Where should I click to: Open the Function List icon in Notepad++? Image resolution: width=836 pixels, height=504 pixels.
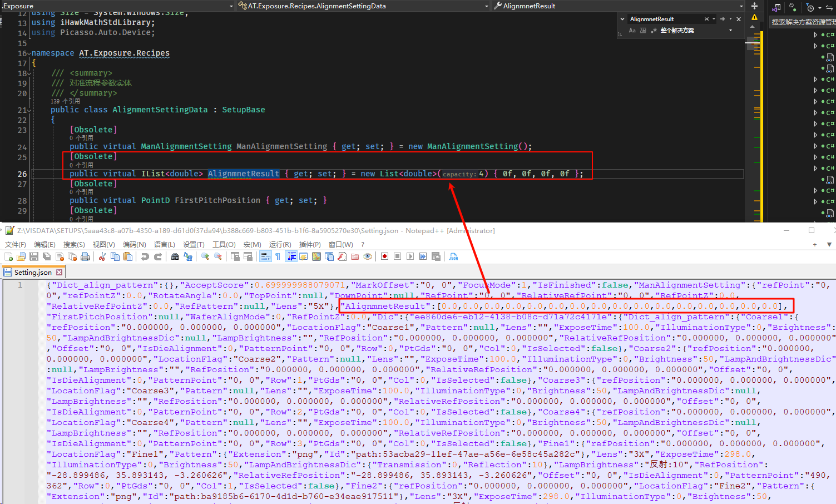point(342,256)
